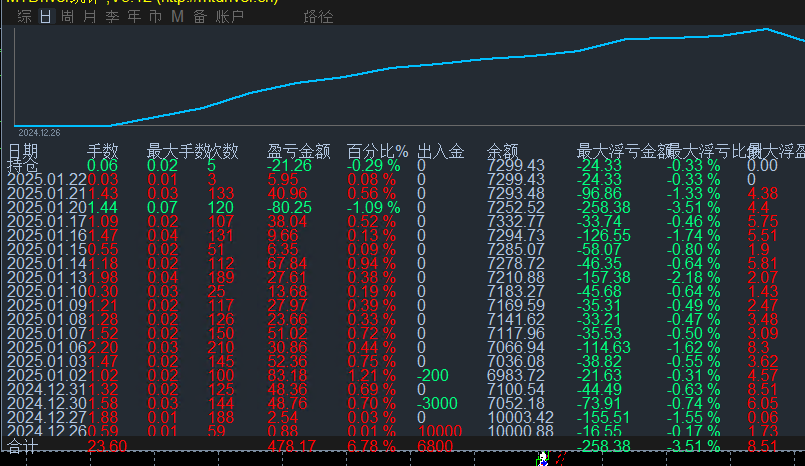
Task: Click balance 10003.42 on 2024.12.27
Action: pos(521,417)
